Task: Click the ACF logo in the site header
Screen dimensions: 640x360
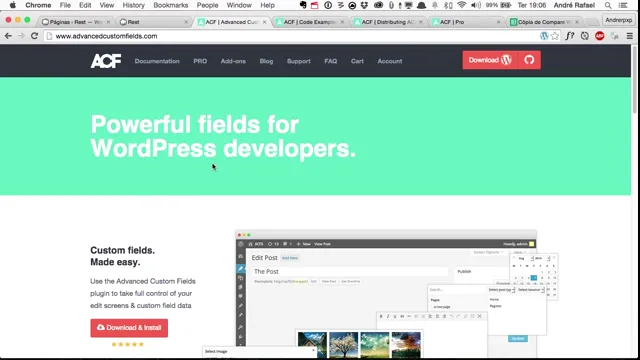Action: point(106,61)
